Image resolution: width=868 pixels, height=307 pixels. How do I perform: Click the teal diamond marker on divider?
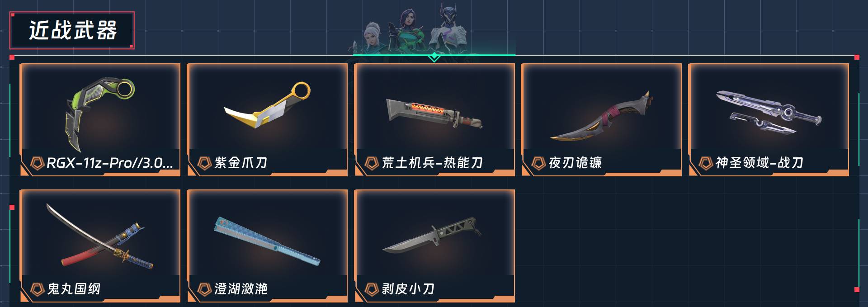[x=434, y=57]
